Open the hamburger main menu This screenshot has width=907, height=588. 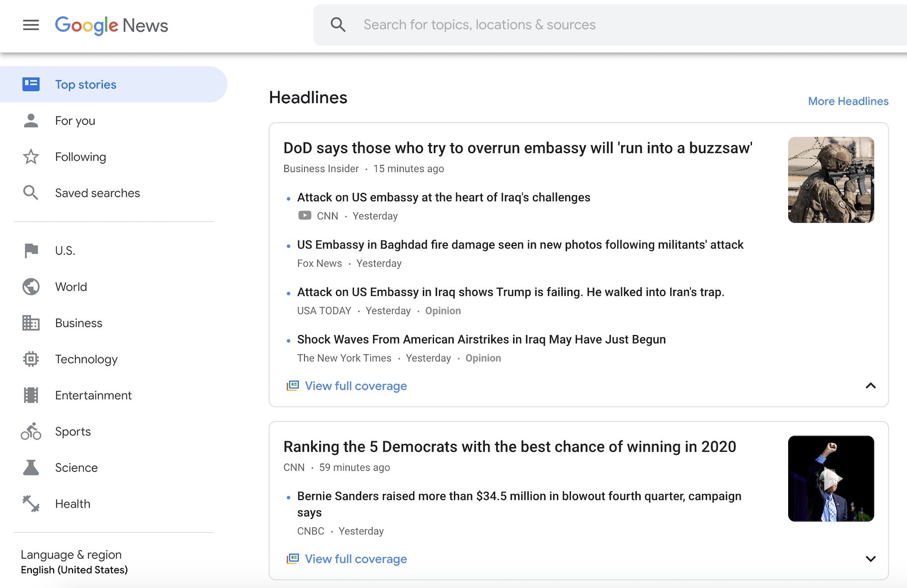coord(31,25)
